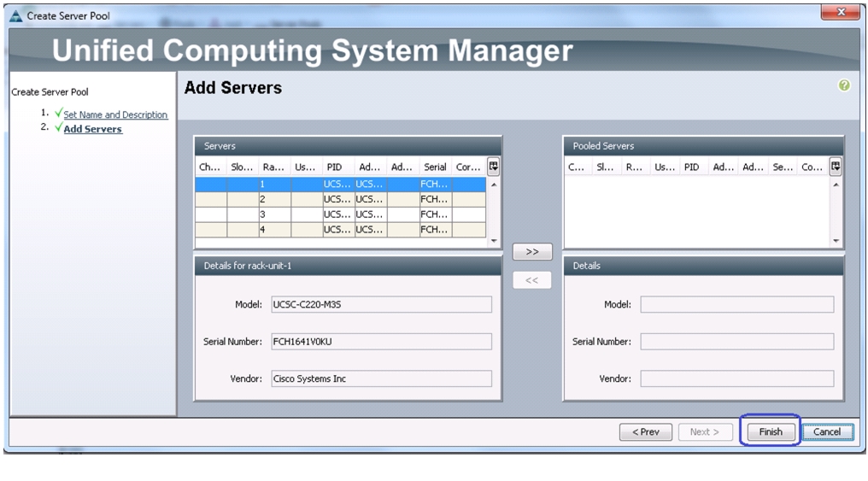The image size is (868, 481).
Task: Click the FCH... serial cell of rack 3
Action: (x=436, y=214)
